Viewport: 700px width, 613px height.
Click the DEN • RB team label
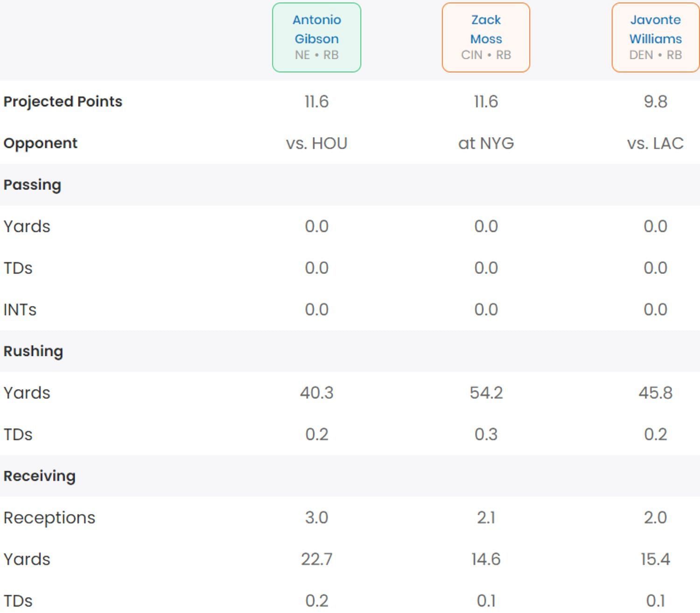click(x=655, y=55)
